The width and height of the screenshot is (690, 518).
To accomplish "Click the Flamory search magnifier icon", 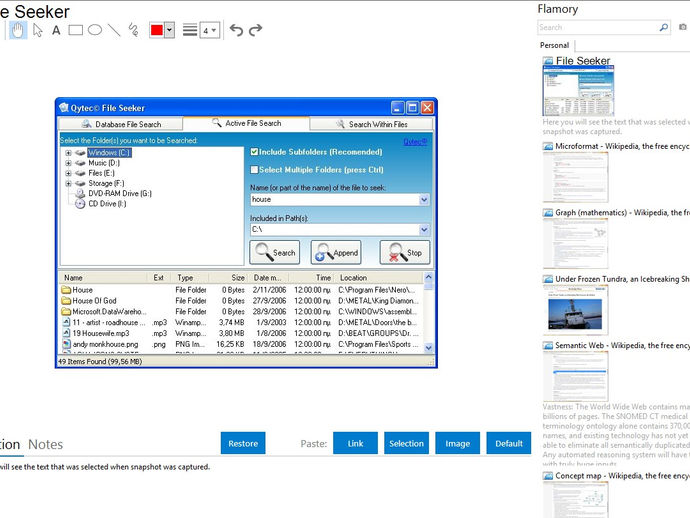I will coord(664,27).
